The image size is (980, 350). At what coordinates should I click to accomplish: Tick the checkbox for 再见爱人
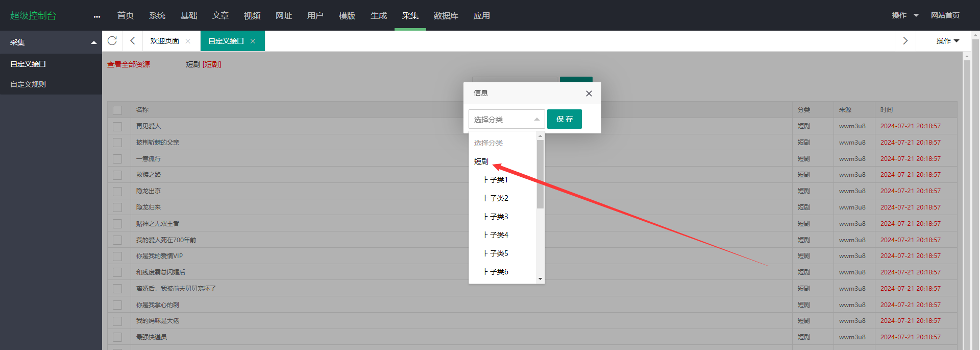tap(117, 126)
